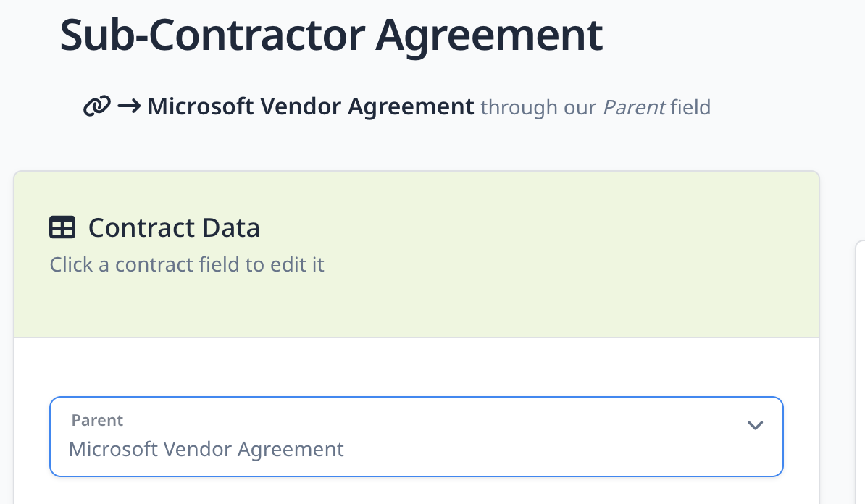Click the word 'Data' in the section heading
The width and height of the screenshot is (865, 504).
click(x=232, y=228)
